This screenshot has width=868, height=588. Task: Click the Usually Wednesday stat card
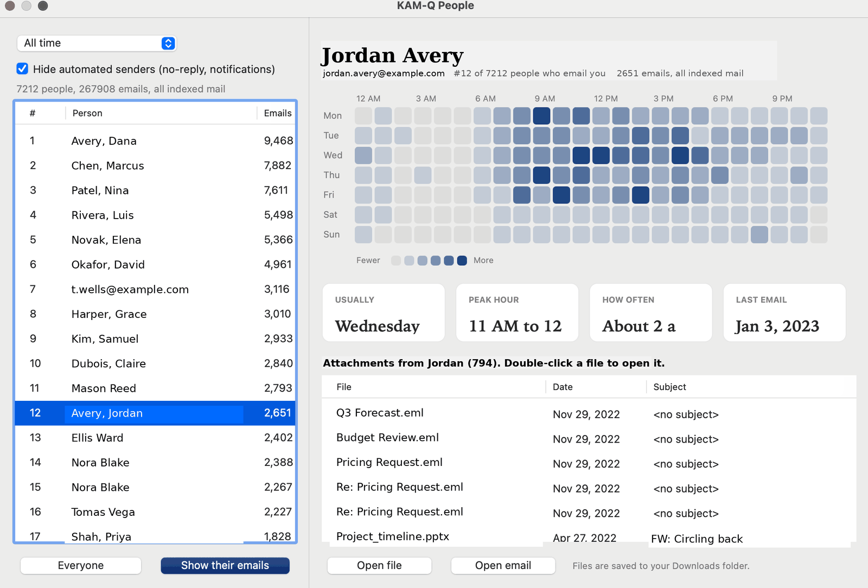384,312
